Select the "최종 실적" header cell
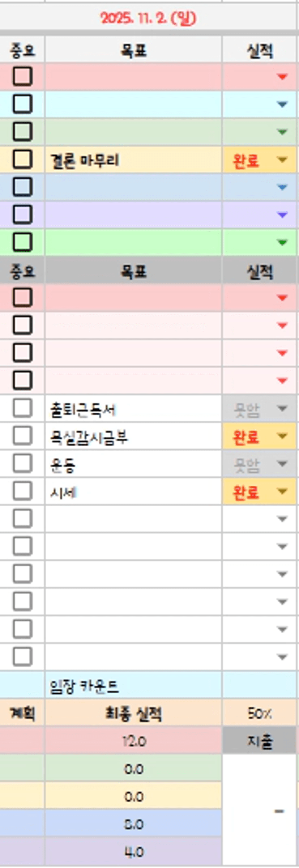The image size is (299, 868). (x=133, y=714)
